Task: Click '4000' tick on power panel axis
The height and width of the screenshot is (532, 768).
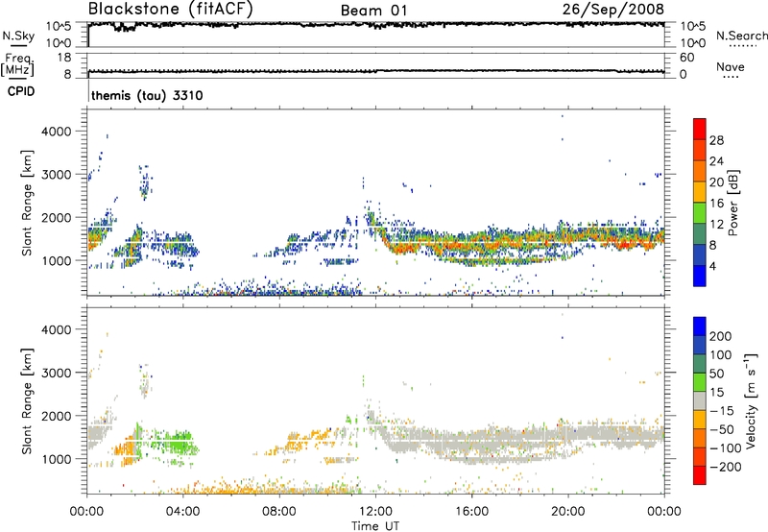Action: [56, 132]
